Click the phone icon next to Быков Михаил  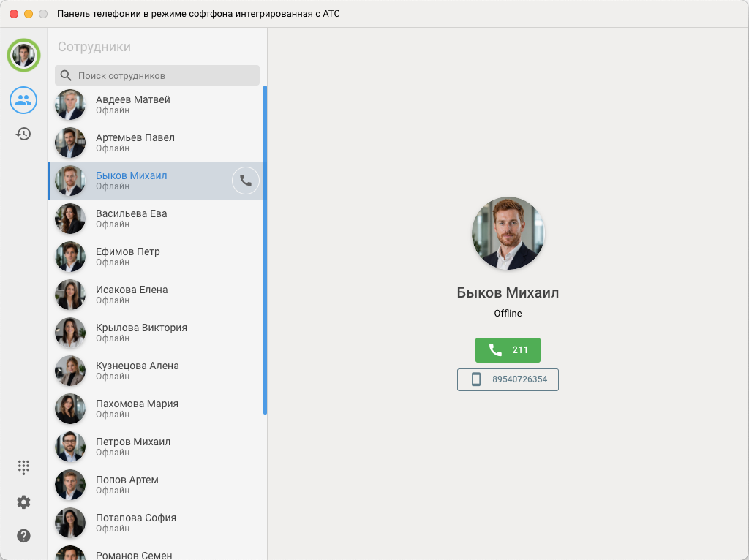tap(246, 181)
